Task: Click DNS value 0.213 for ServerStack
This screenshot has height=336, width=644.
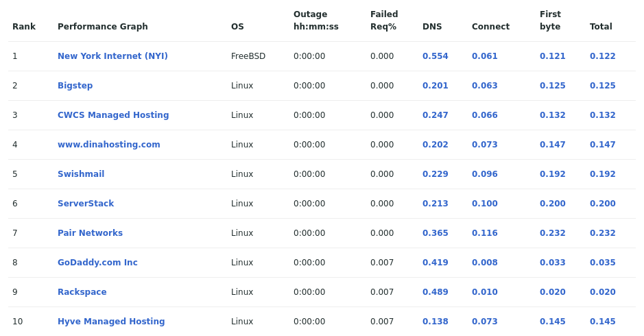Action: (436, 204)
